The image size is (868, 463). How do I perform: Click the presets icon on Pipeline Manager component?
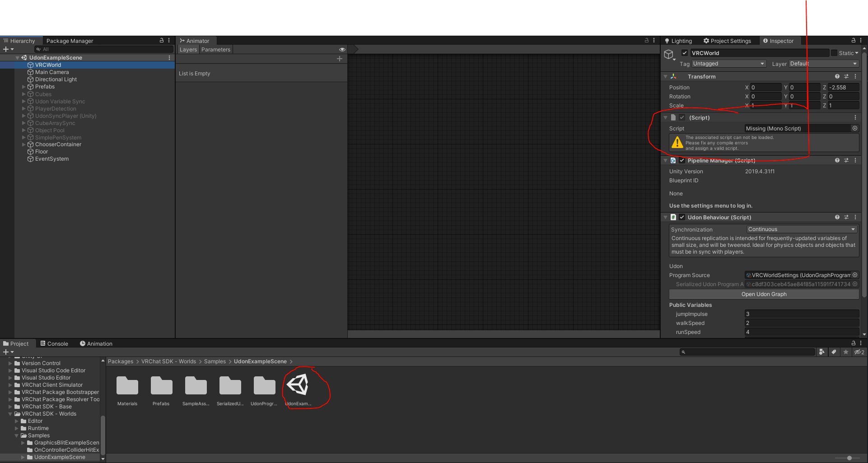point(846,160)
